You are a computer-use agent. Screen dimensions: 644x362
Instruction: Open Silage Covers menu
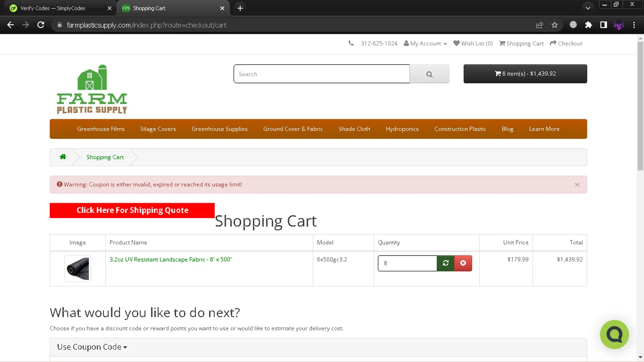coord(158,129)
